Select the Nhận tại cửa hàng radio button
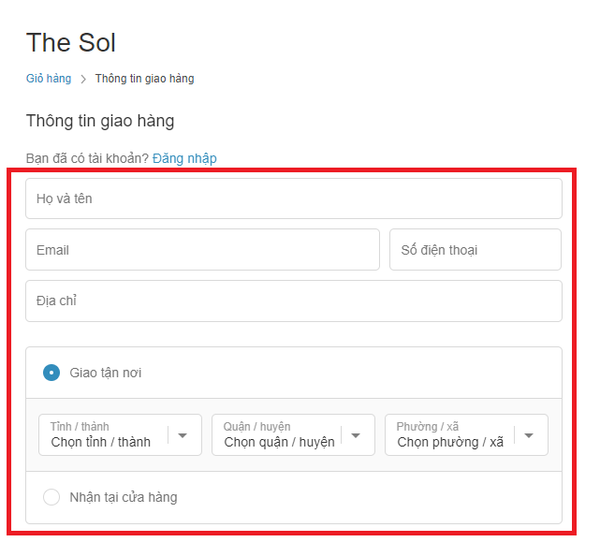This screenshot has height=543, width=600. click(51, 497)
